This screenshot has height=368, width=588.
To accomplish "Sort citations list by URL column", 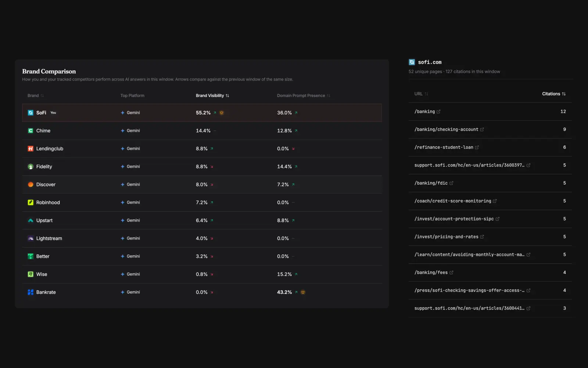I will click(421, 94).
